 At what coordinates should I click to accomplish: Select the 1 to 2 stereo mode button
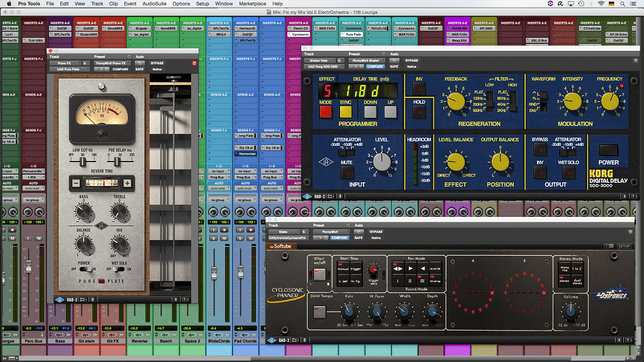577,268
